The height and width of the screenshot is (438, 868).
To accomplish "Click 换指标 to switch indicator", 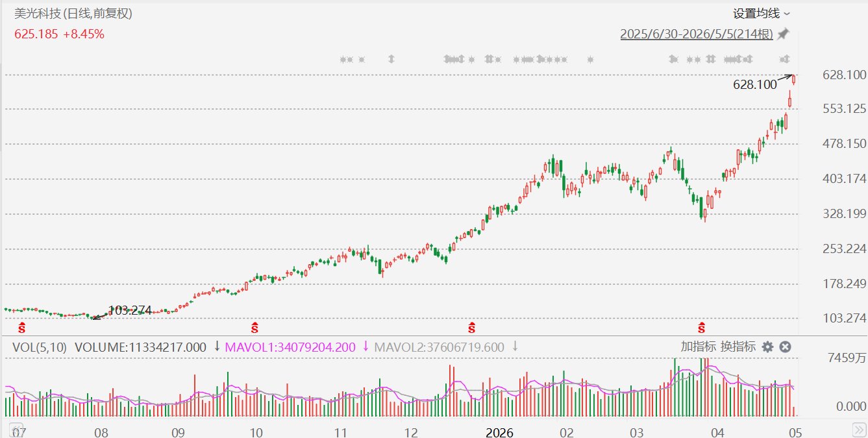I will 738,347.
